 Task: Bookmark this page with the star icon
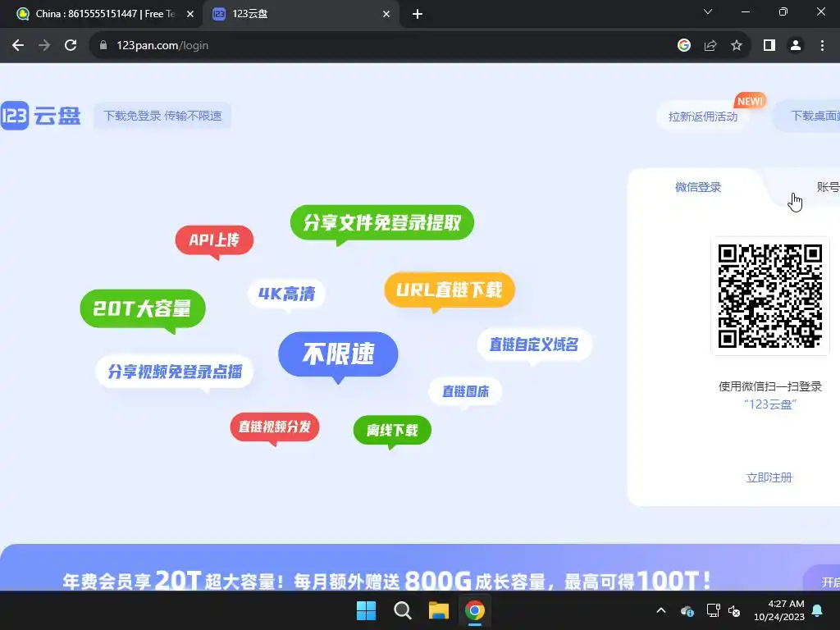tap(737, 46)
